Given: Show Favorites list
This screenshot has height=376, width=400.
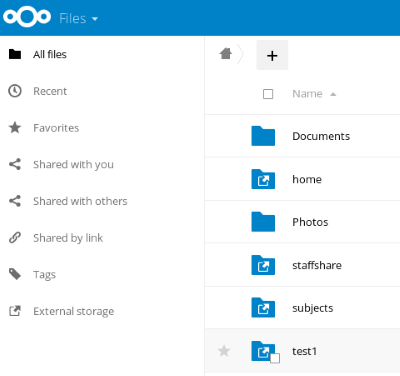Looking at the screenshot, I should click(56, 128).
